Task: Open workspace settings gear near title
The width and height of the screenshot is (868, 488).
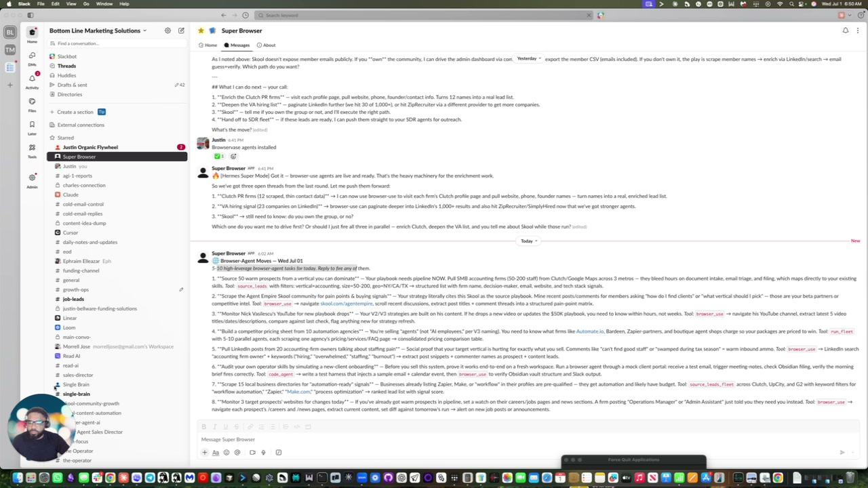Action: (x=167, y=30)
